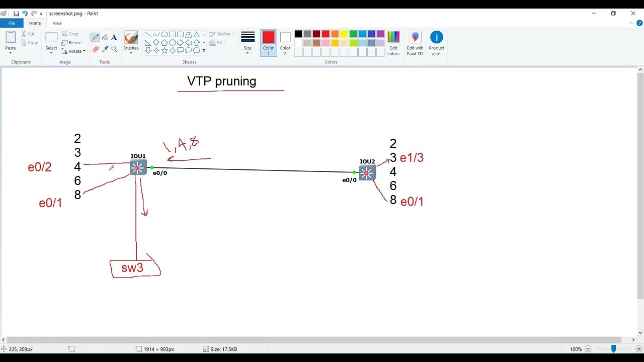Pick the black color swatch
The image size is (644, 362).
point(298,34)
